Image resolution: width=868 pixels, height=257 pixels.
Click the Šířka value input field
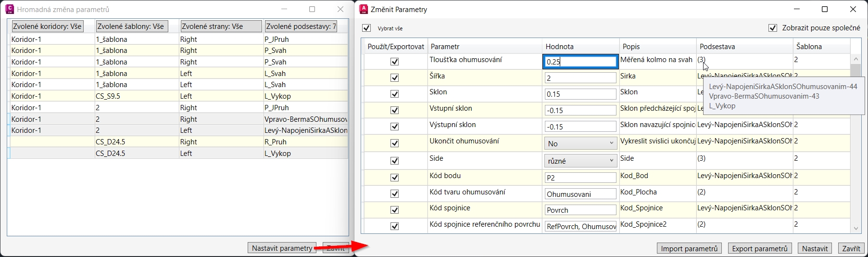(580, 78)
